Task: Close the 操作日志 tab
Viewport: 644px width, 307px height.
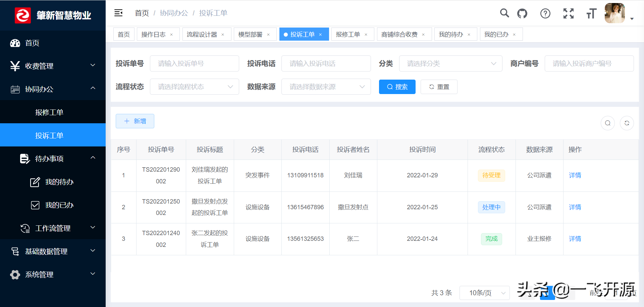Action: point(171,35)
